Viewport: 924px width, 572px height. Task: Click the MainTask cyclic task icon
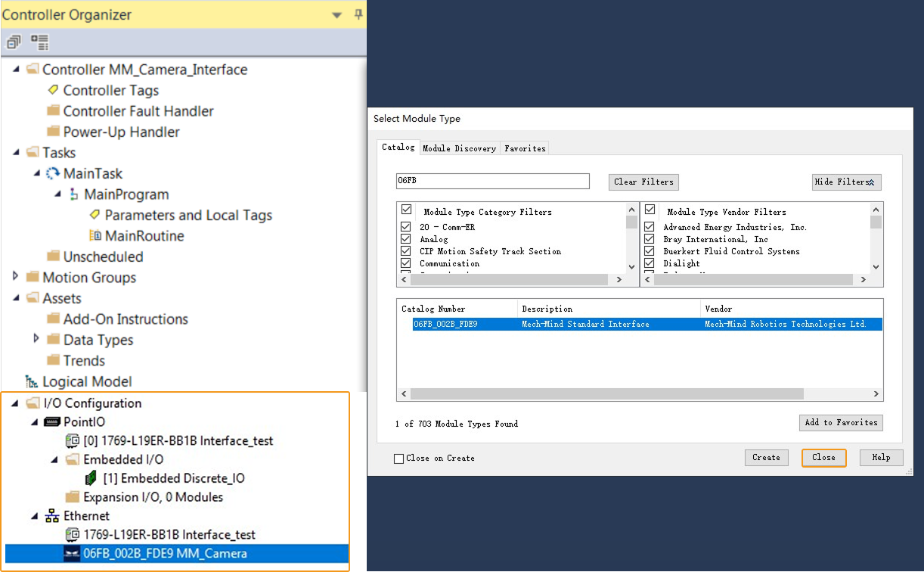(53, 173)
